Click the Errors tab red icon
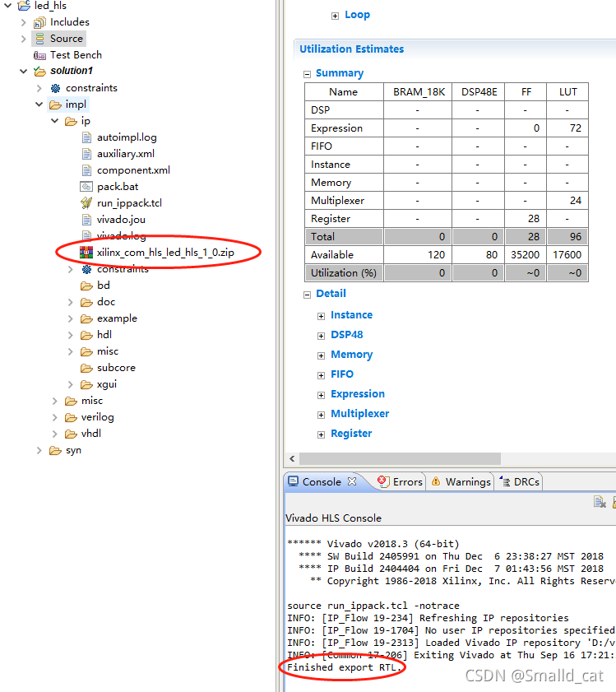 pyautogui.click(x=383, y=481)
